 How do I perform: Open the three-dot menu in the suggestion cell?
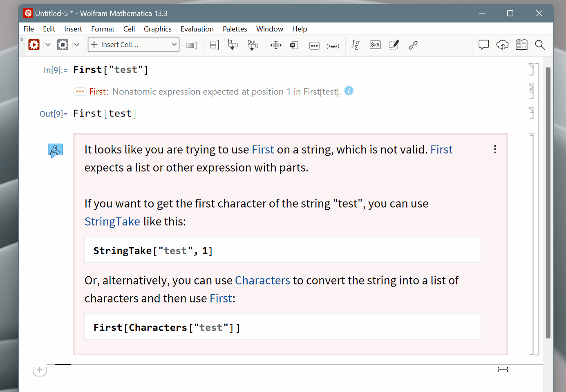(x=495, y=150)
